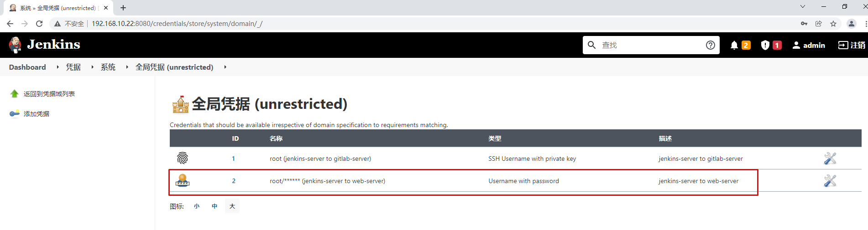
Task: Click the Jenkins logo
Action: pos(44,45)
